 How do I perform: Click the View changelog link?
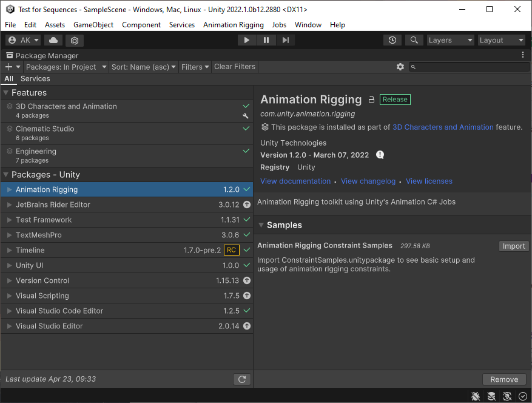click(x=368, y=181)
